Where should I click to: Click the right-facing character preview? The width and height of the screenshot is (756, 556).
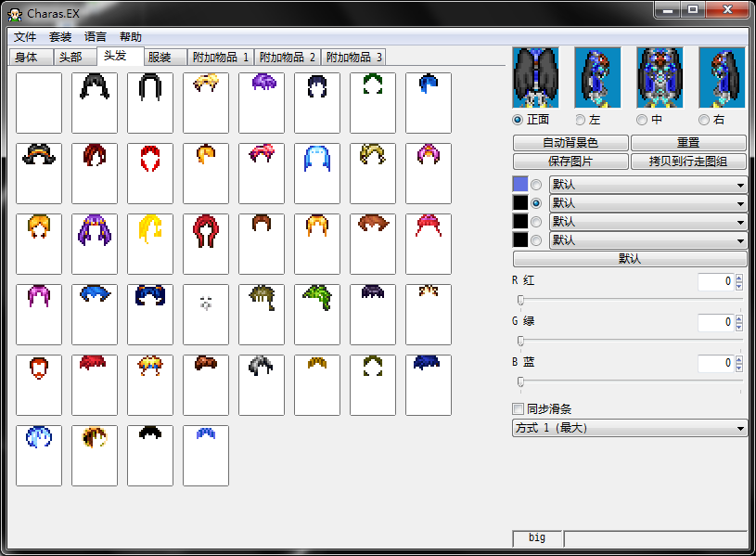point(722,77)
